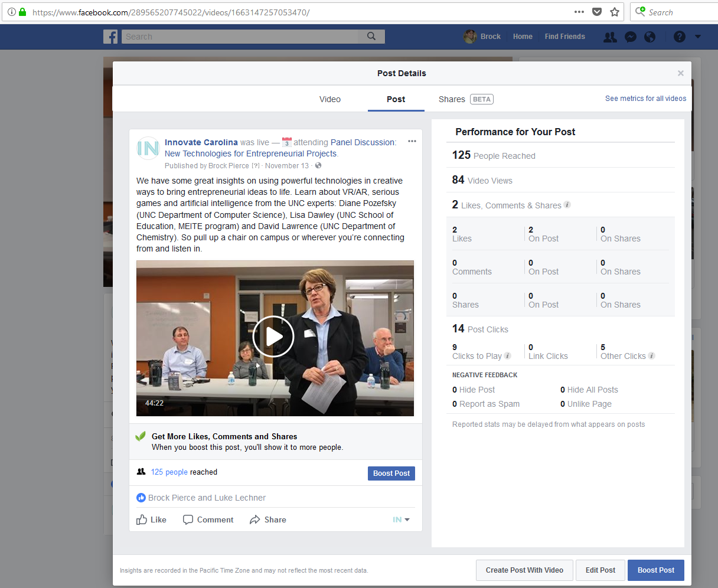Click info icon beside Other Clicks
Image resolution: width=718 pixels, height=588 pixels.
(x=652, y=355)
